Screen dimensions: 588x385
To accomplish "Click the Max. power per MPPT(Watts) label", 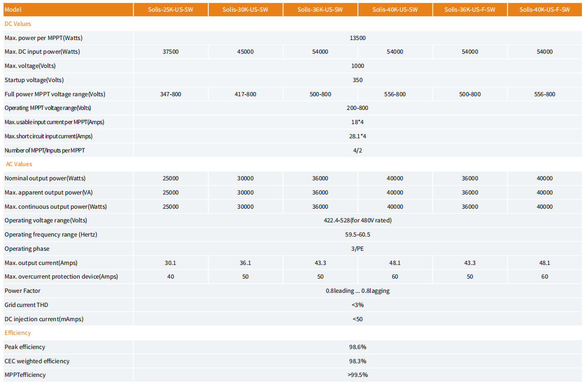I will (x=44, y=38).
